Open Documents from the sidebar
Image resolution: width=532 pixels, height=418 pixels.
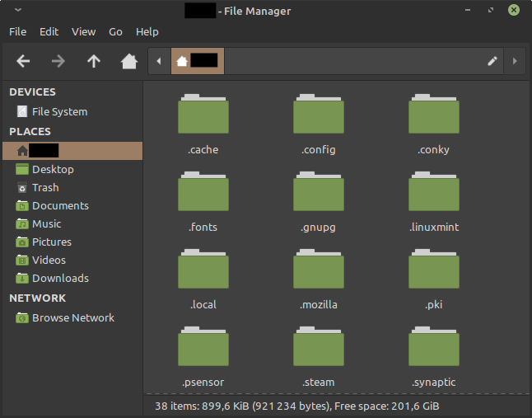72,205
